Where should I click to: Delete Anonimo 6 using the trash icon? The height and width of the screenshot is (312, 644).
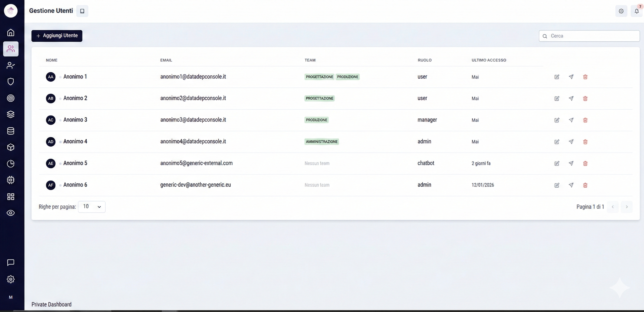tap(585, 185)
